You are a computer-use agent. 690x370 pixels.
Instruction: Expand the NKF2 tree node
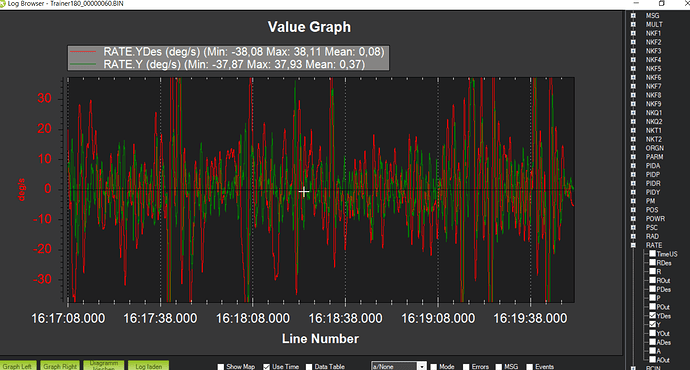633,42
